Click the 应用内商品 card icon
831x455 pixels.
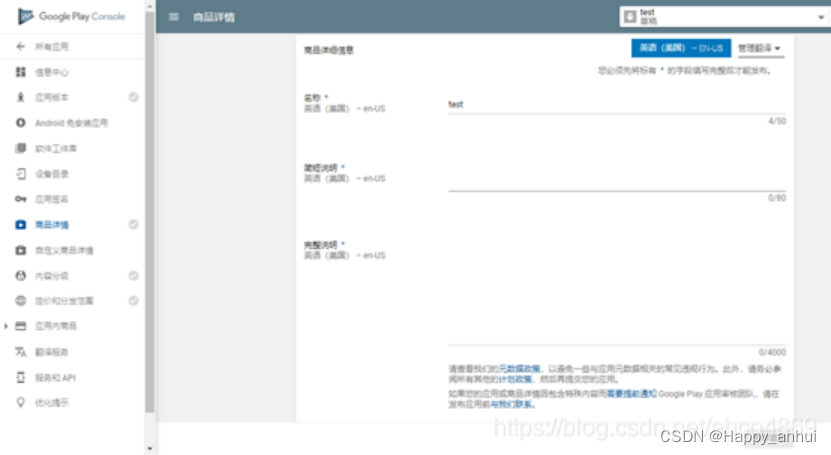[x=21, y=326]
